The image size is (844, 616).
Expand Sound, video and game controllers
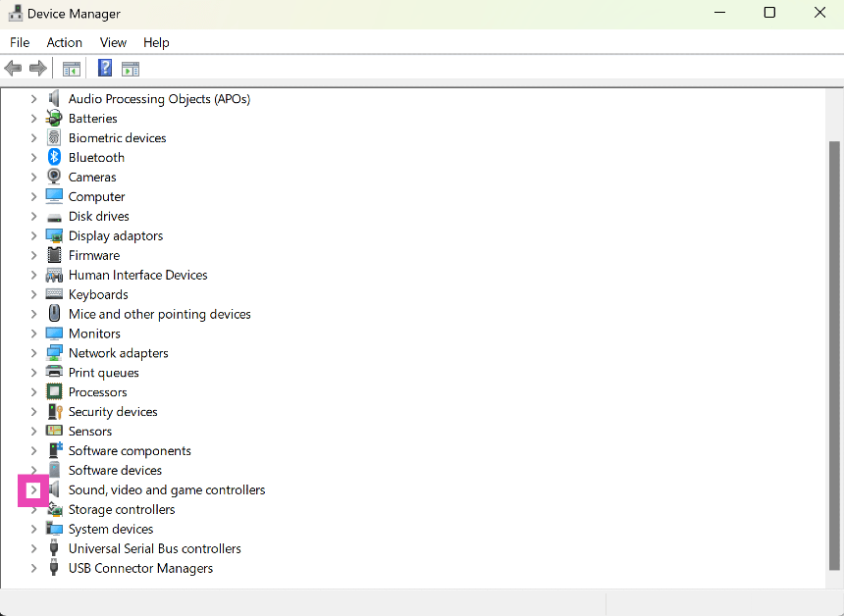pos(32,489)
